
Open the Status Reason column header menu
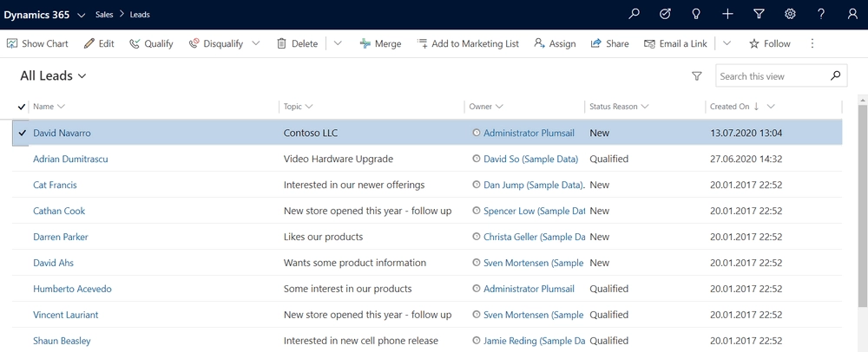(619, 107)
